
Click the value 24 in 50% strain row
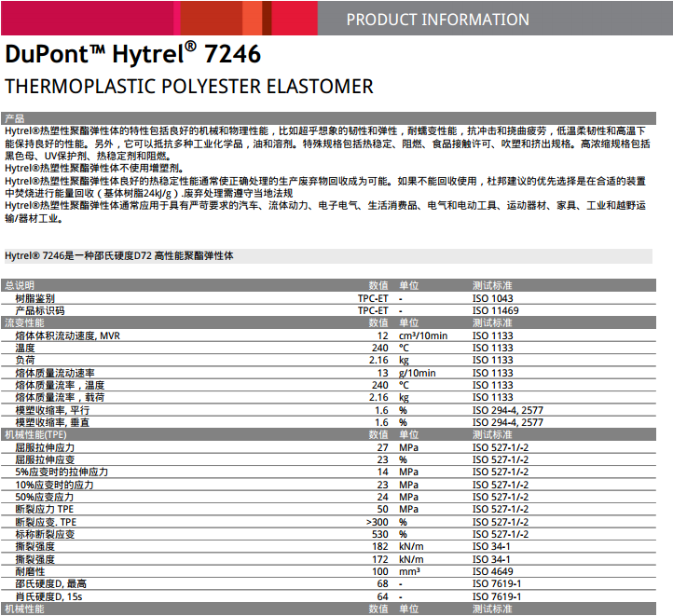[x=383, y=497]
